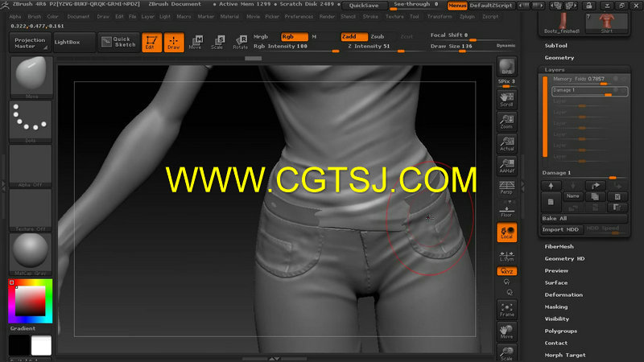
Task: Select the Shirt subtool thumbnail
Action: (x=606, y=23)
